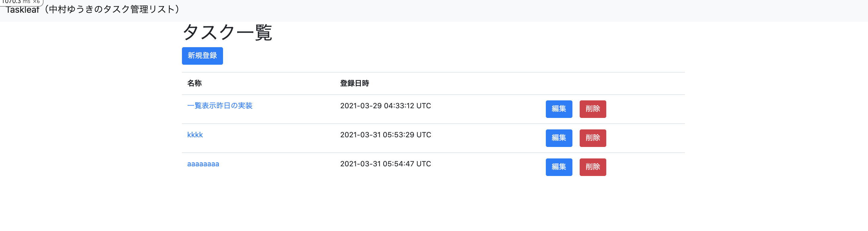
Task: Click the 名称 column header
Action: point(194,83)
